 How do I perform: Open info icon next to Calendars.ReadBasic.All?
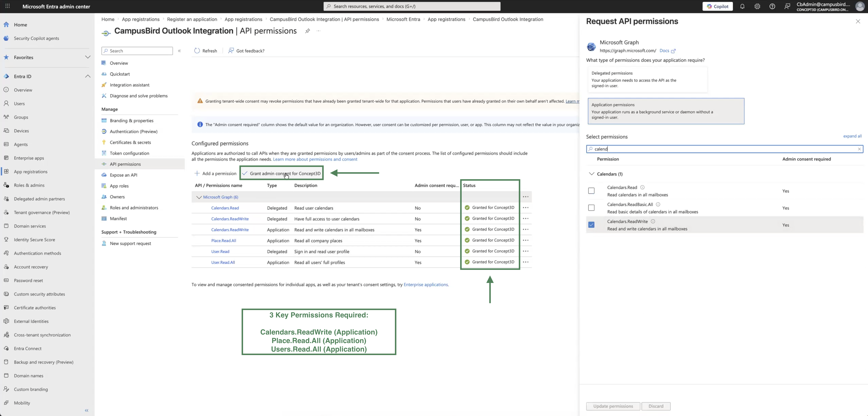658,205
